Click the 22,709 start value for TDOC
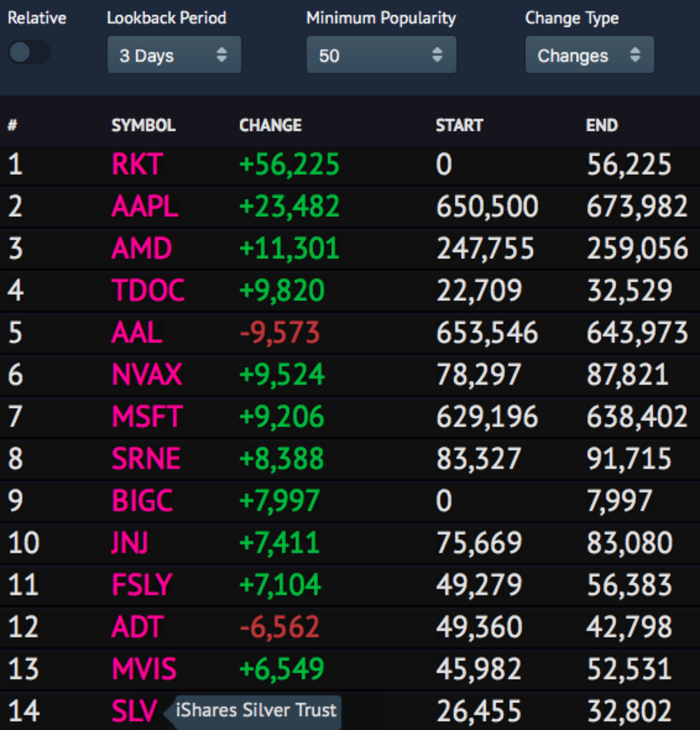The image size is (700, 730). (x=479, y=290)
